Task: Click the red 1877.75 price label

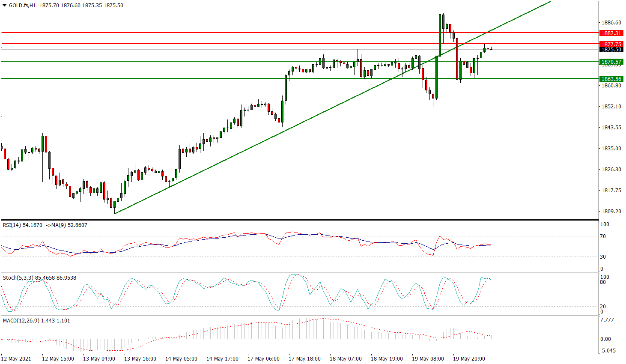Action: 611,44
